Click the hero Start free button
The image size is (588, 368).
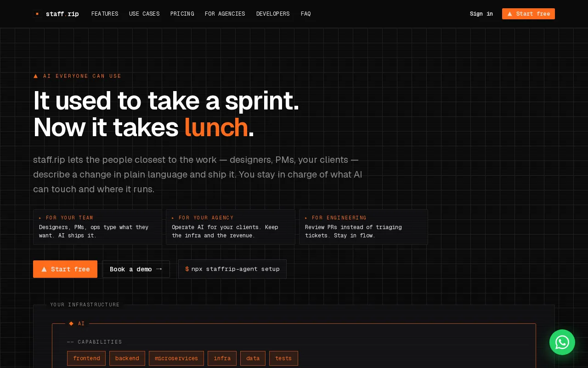tap(65, 269)
